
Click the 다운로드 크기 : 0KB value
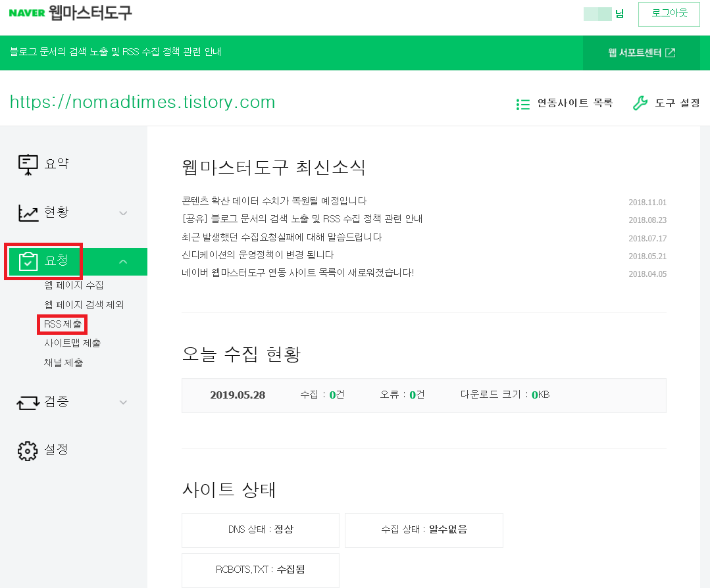point(505,395)
